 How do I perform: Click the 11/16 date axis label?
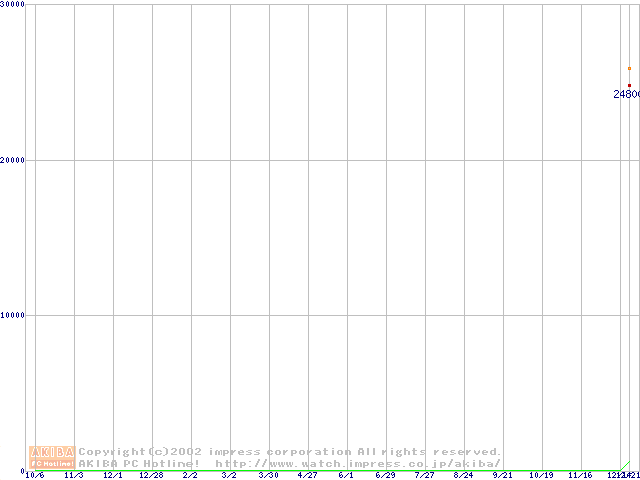(x=580, y=475)
